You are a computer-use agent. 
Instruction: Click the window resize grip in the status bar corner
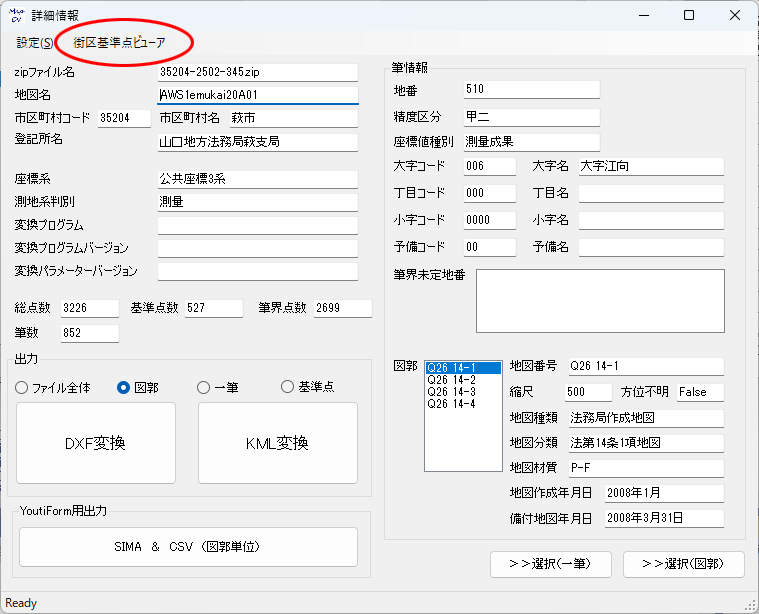[751, 605]
